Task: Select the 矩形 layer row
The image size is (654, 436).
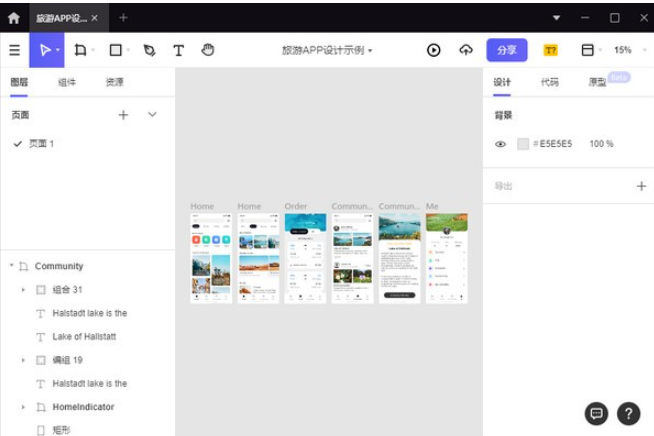Action: pyautogui.click(x=87, y=430)
